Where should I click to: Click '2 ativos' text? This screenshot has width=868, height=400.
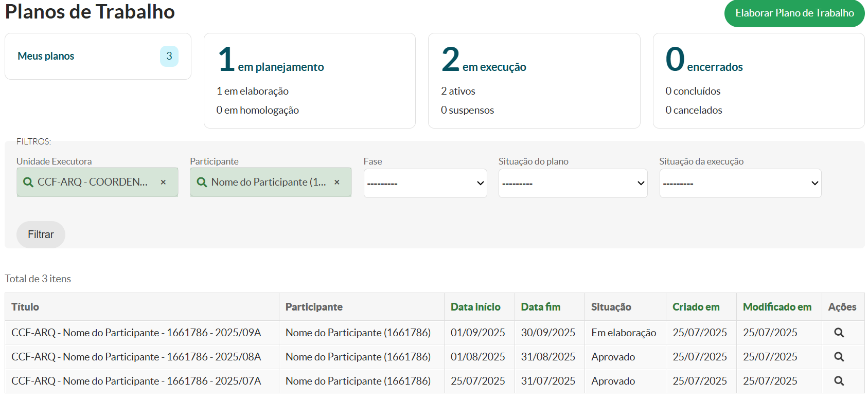point(458,91)
